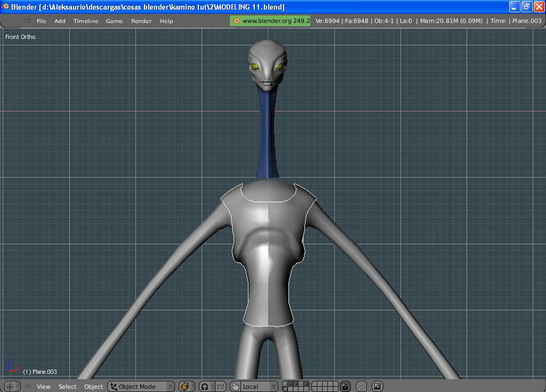Restore down the Blender window
Viewport: 546px width, 392px height.
527,6
